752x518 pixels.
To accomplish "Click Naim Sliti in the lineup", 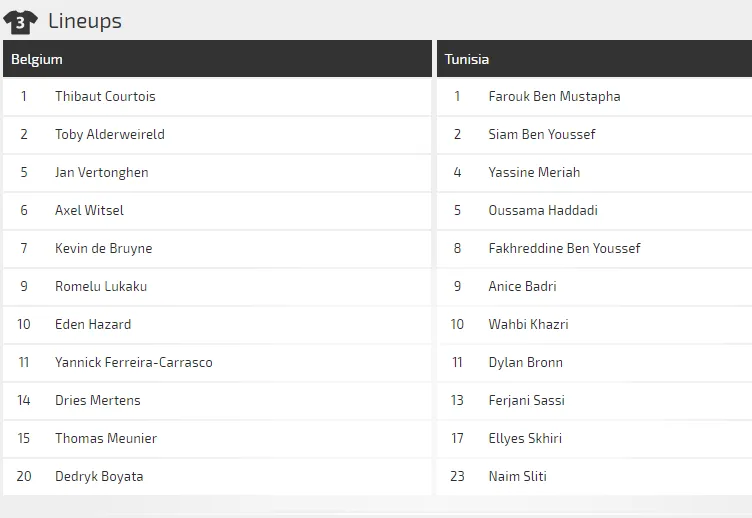I will coord(517,477).
